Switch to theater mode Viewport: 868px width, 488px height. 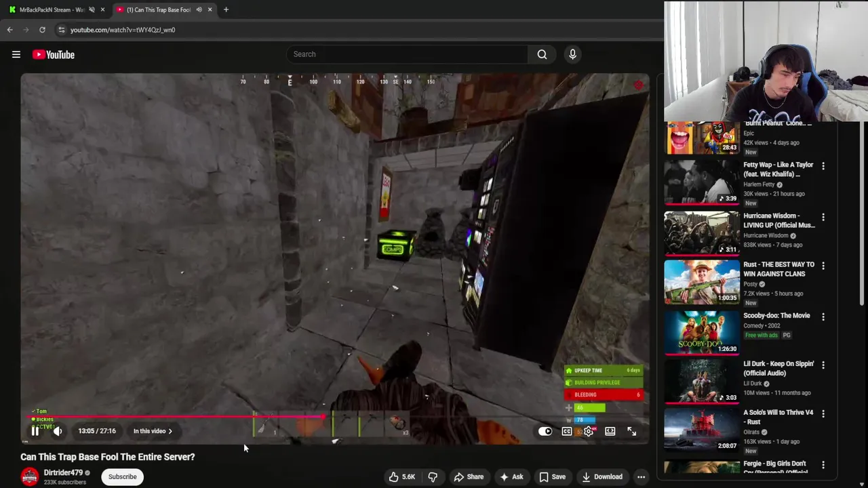pyautogui.click(x=610, y=431)
